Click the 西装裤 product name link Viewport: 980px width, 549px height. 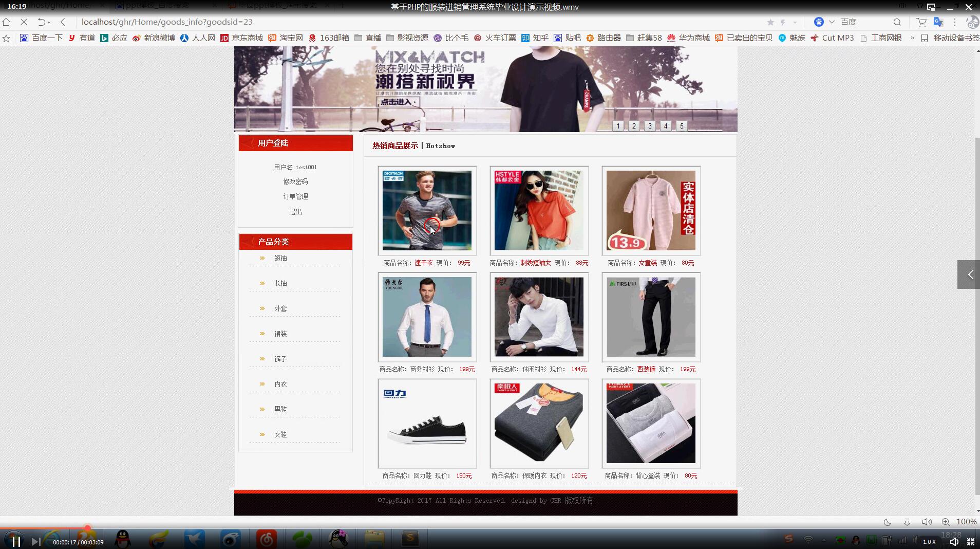[646, 369]
